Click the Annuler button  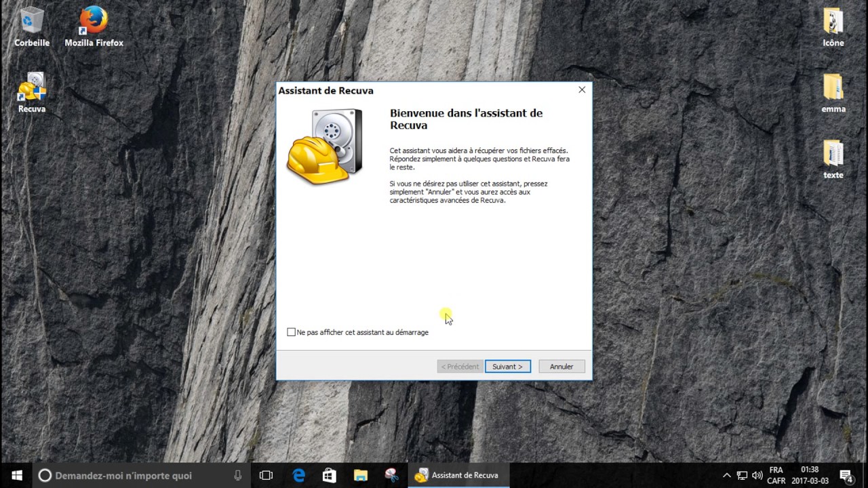[x=561, y=366]
